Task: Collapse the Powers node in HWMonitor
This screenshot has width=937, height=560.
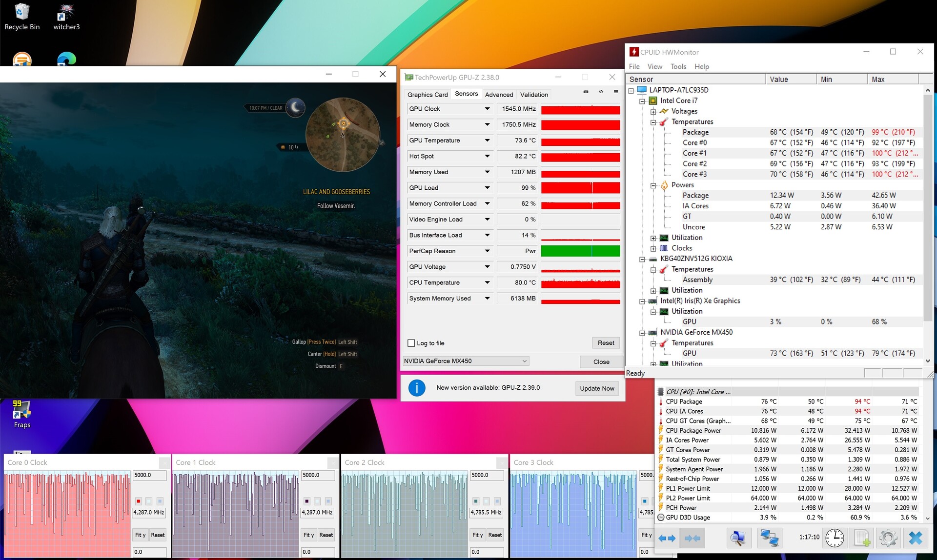Action: point(653,185)
